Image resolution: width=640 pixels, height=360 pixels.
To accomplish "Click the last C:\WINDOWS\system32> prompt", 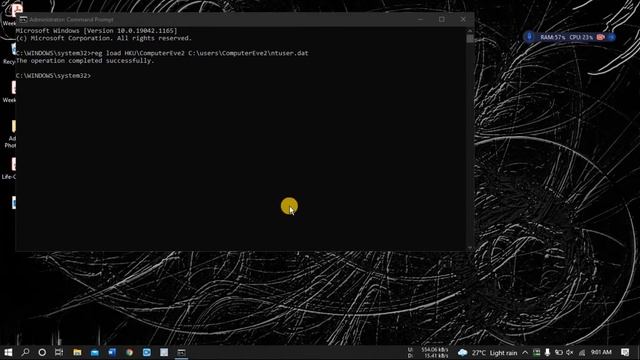I will (x=53, y=76).
